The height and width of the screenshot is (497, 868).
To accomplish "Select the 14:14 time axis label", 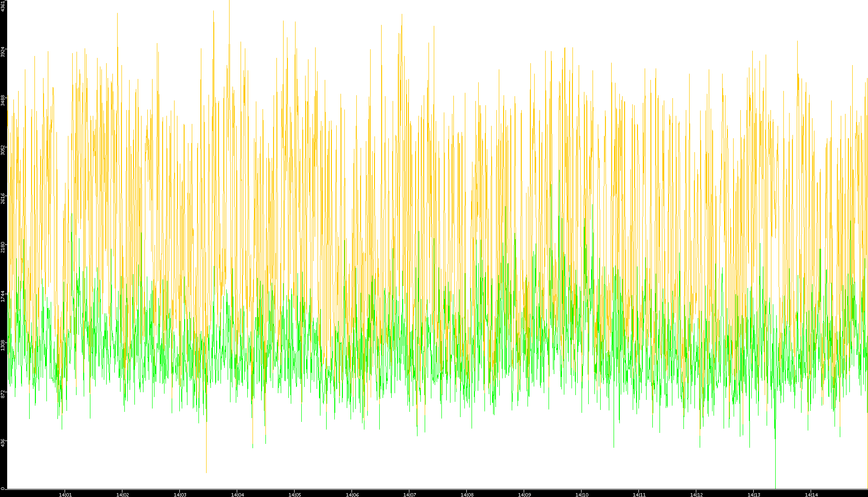I will tap(811, 495).
